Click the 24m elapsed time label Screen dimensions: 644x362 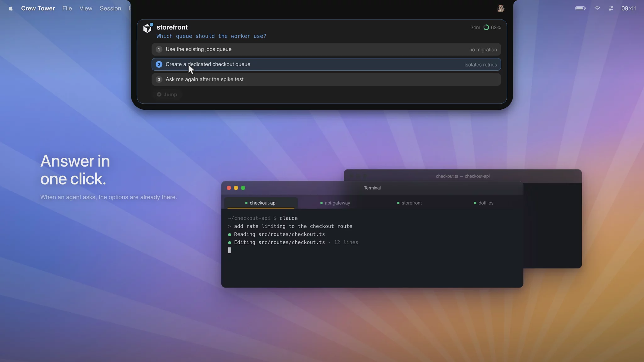[475, 28]
